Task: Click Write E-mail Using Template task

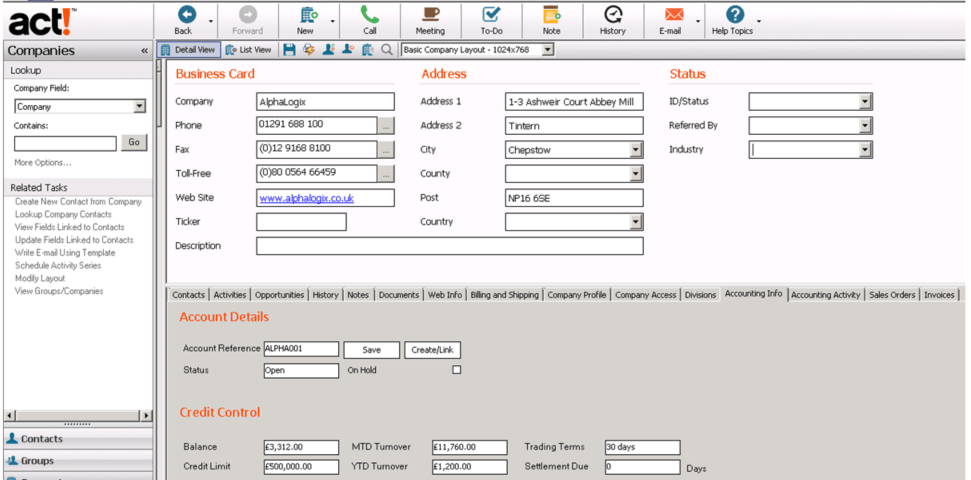Action: coord(65,253)
